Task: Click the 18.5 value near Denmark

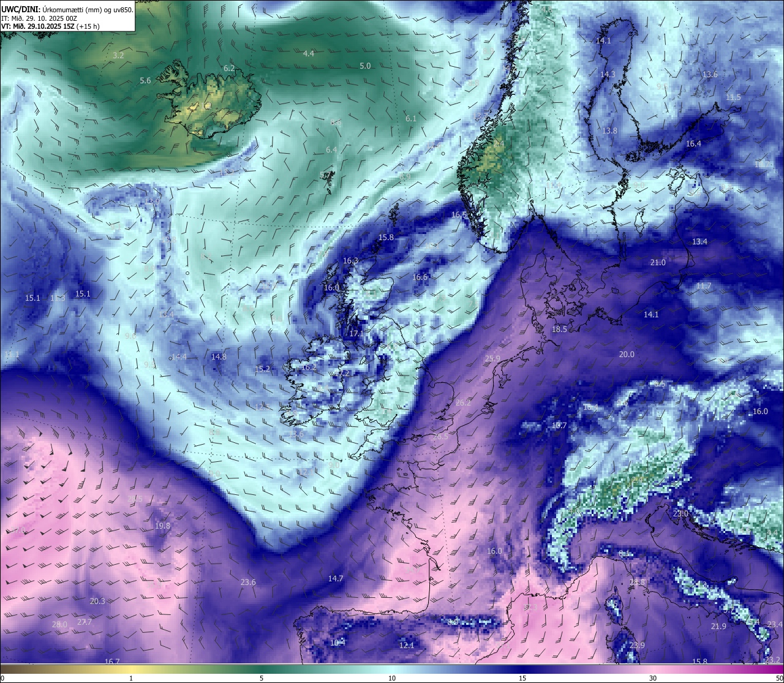Action: pyautogui.click(x=559, y=330)
